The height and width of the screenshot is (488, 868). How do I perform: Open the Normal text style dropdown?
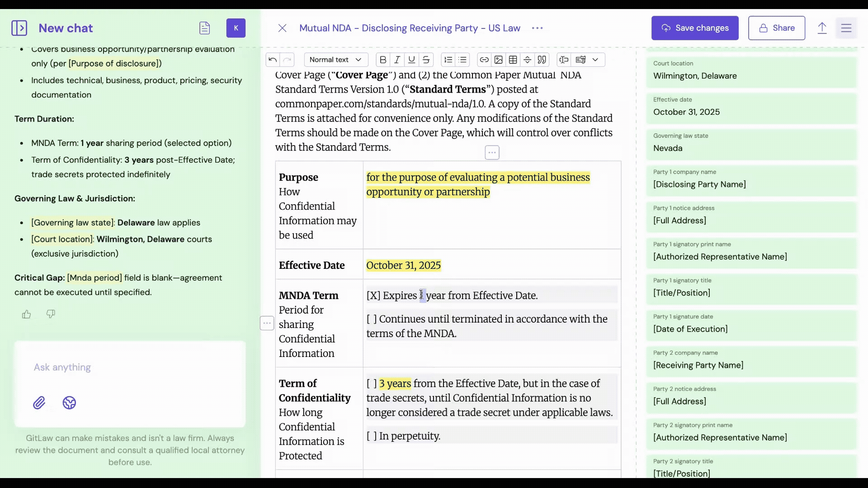[x=335, y=60]
